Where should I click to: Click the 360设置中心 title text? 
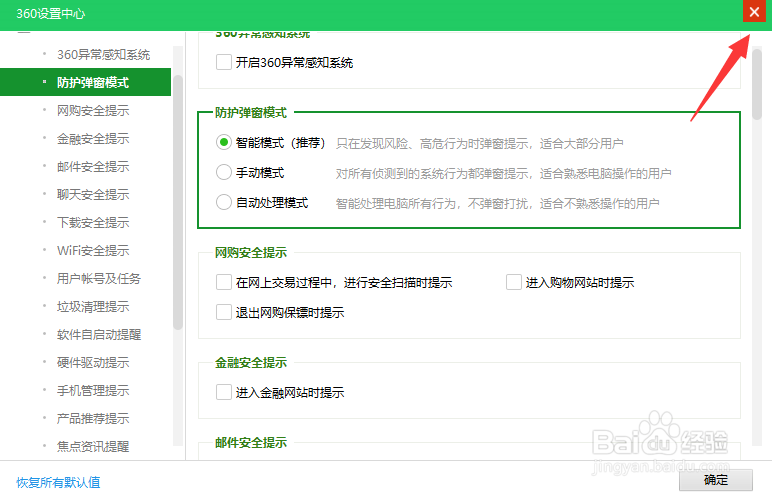[51, 13]
